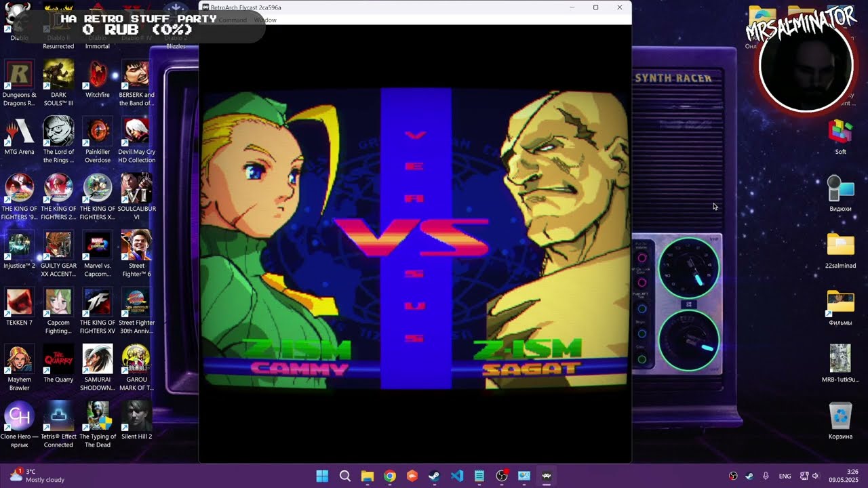Open Capcom Fighting desktop shortcut
Screen dimensions: 868x488
58,311
